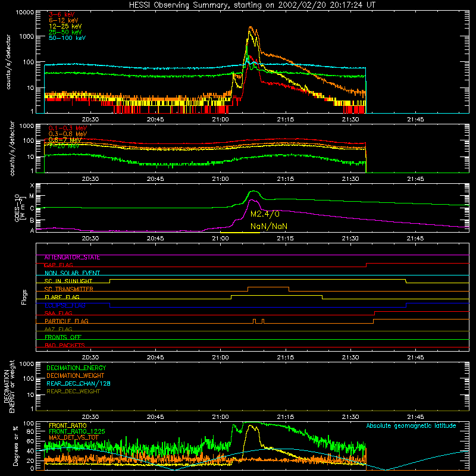This screenshot has height=476, width=476.
Task: Click the 20:30 tick under the MeV panel
Action: (x=90, y=179)
